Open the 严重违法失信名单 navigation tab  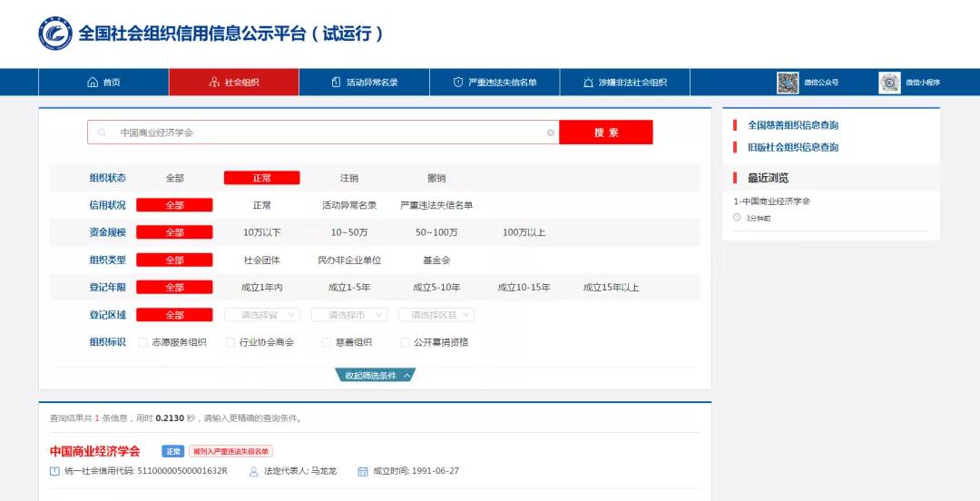(495, 83)
